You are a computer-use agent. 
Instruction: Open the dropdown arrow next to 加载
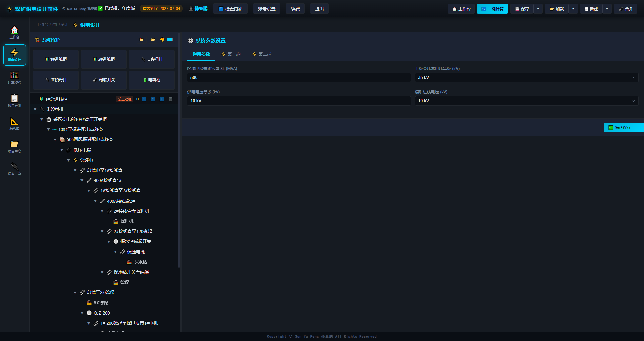point(573,9)
